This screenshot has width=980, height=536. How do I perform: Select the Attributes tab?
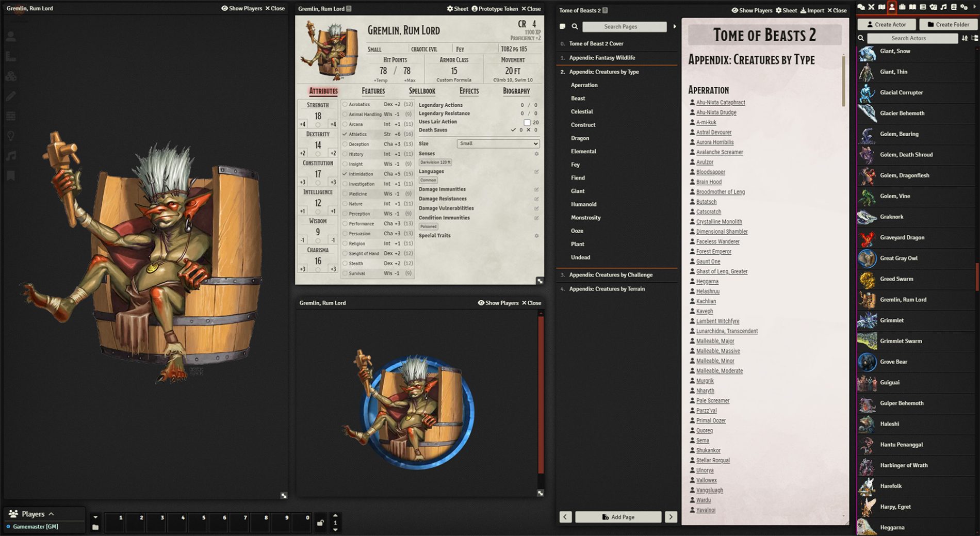pos(323,91)
